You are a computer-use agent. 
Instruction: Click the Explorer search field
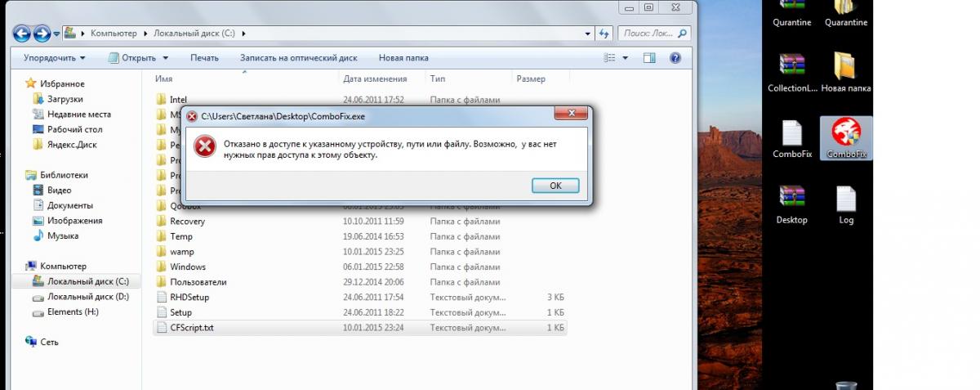(x=653, y=34)
